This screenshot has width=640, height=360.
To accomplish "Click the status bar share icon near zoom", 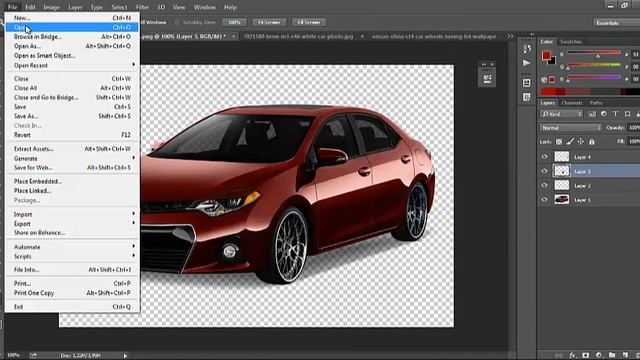I will tap(33, 356).
